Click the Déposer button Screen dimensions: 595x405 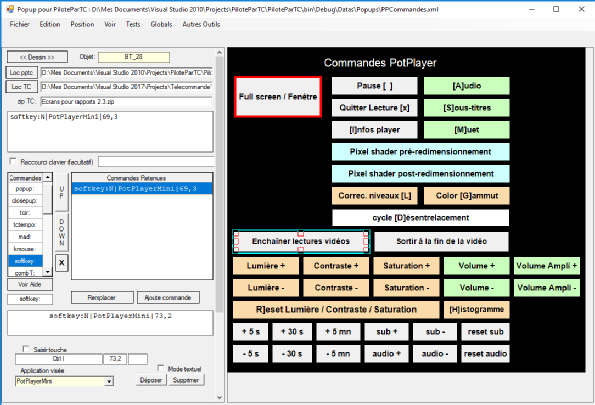151,380
